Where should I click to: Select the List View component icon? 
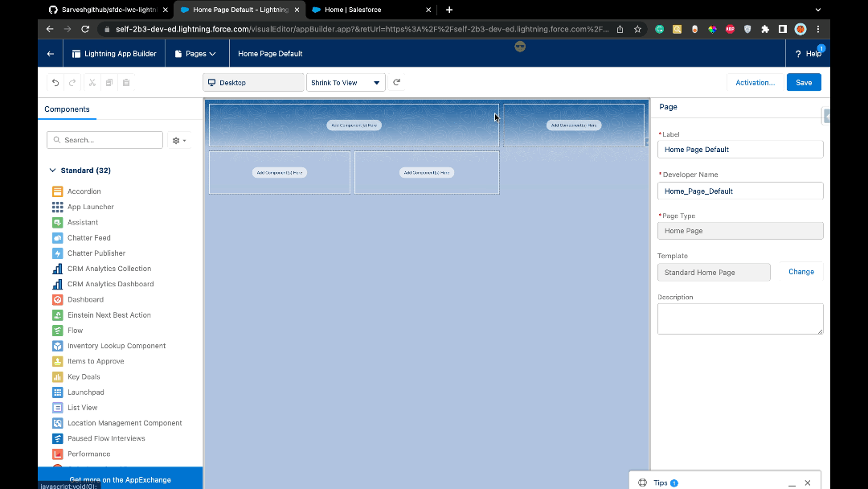coord(58,408)
